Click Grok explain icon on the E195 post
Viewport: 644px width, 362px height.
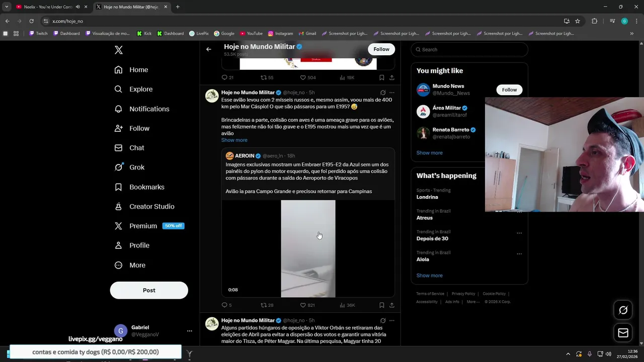point(383,93)
